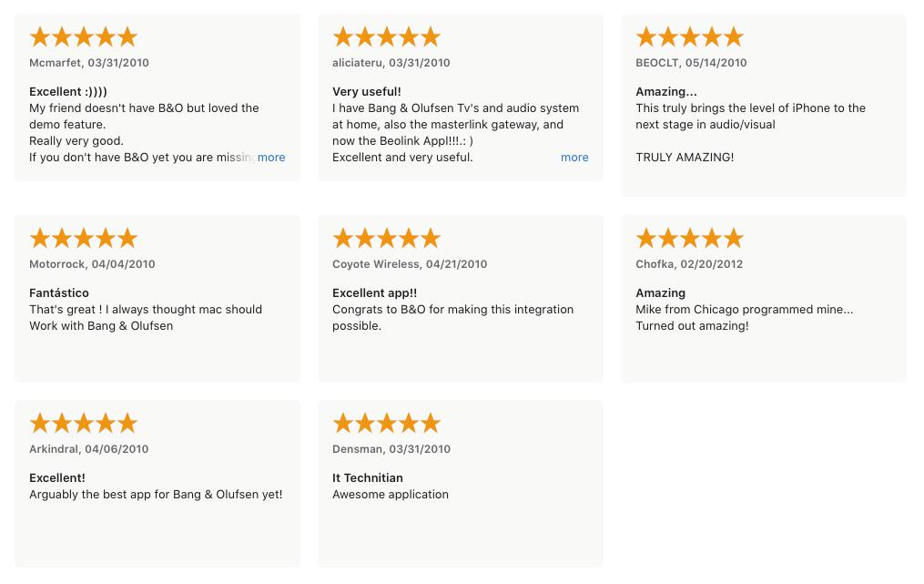Open the "Amazing..." review title by BEOCLT
924x584 pixels.
point(666,92)
